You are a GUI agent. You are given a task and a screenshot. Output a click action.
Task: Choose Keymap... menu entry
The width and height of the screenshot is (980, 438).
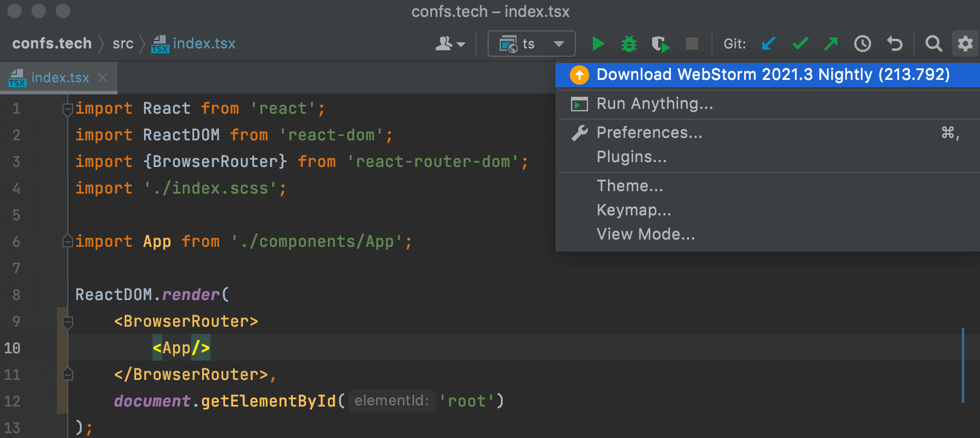coord(768,210)
